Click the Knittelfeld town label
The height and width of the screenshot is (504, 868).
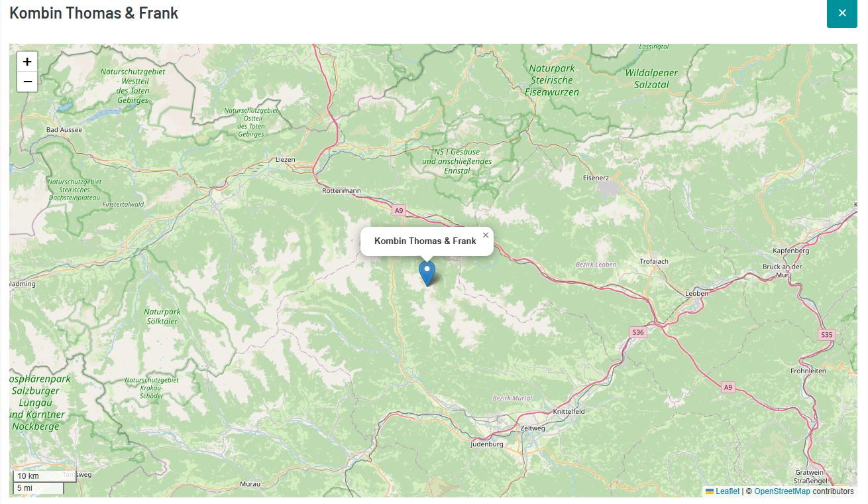tap(569, 411)
